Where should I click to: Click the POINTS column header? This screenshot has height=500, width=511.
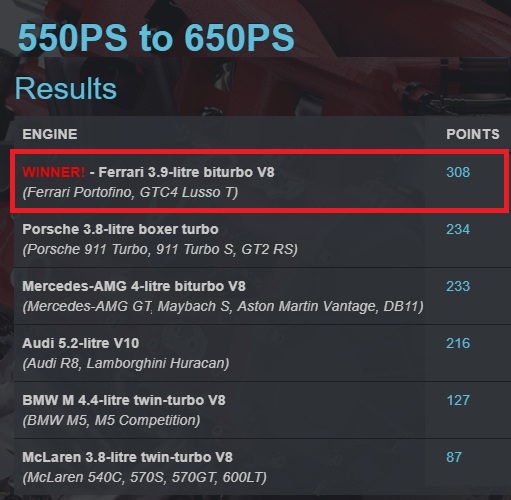pyautogui.click(x=473, y=134)
